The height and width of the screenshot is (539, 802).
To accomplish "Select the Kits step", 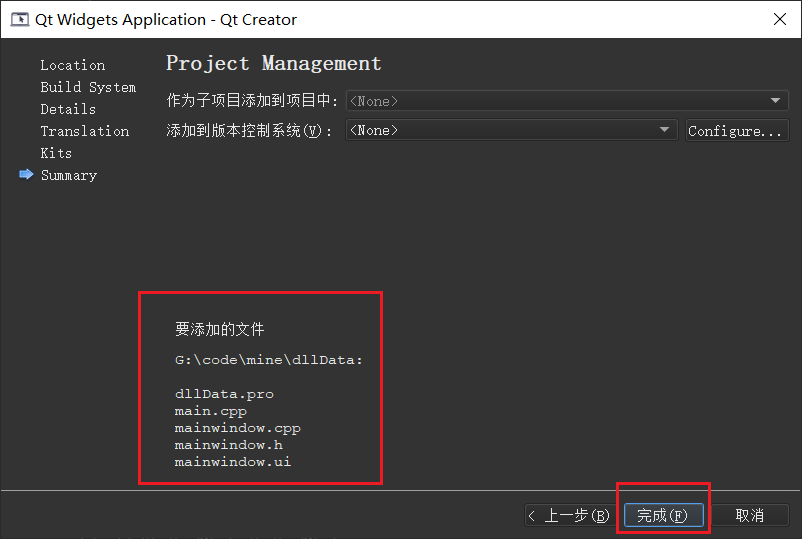I will 56,153.
